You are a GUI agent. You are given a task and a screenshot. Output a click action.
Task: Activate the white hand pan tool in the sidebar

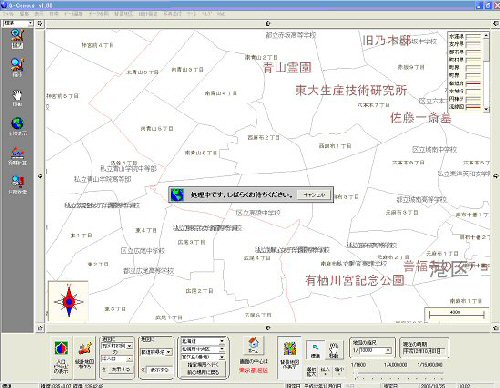click(17, 98)
